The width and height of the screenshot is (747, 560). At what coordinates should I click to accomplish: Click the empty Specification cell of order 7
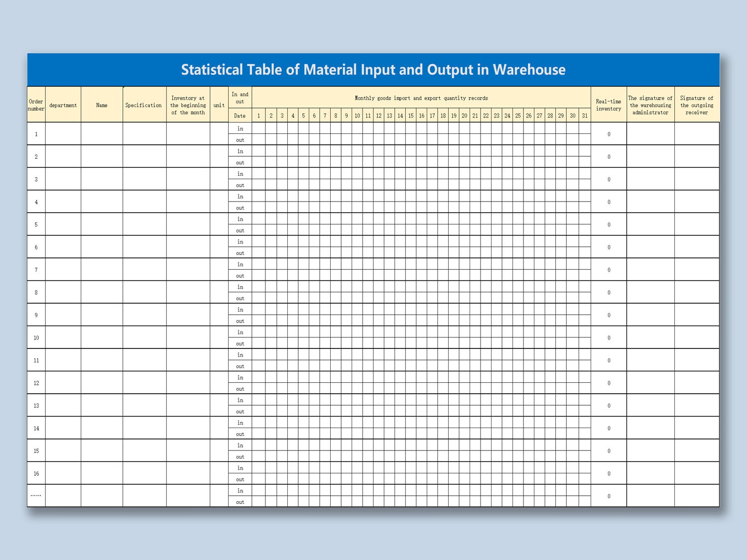coord(144,270)
